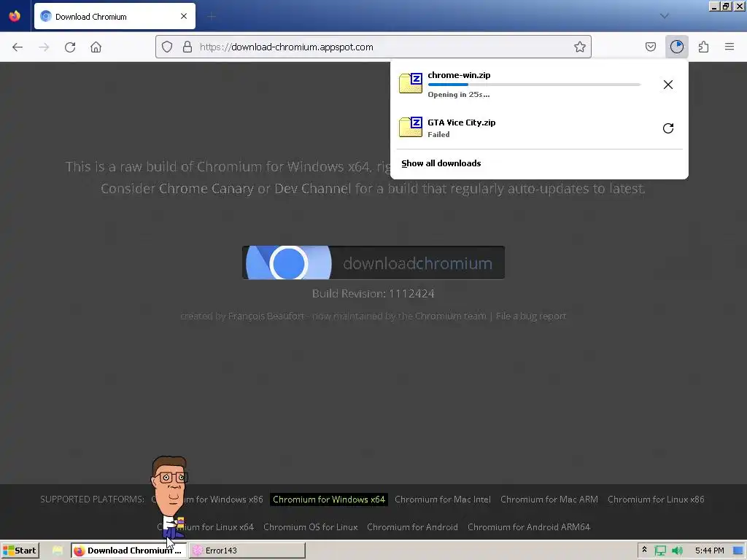Image resolution: width=747 pixels, height=560 pixels.
Task: Select Chromium for Linux x64
Action: coord(206,527)
